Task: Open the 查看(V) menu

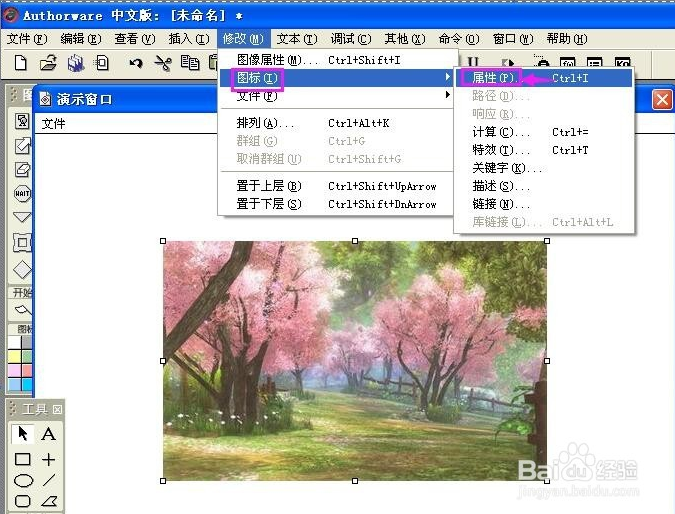Action: coord(135,39)
